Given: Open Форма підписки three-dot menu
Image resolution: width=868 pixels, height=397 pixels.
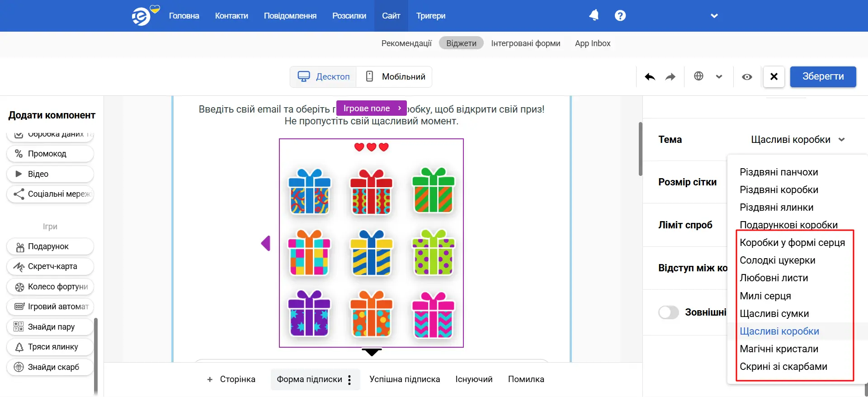Looking at the screenshot, I should [x=349, y=380].
